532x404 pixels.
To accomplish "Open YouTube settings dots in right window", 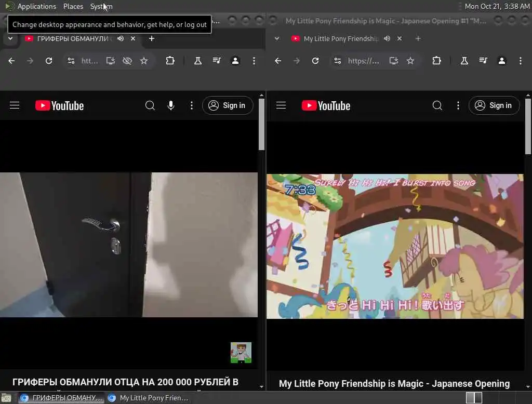I will (458, 105).
